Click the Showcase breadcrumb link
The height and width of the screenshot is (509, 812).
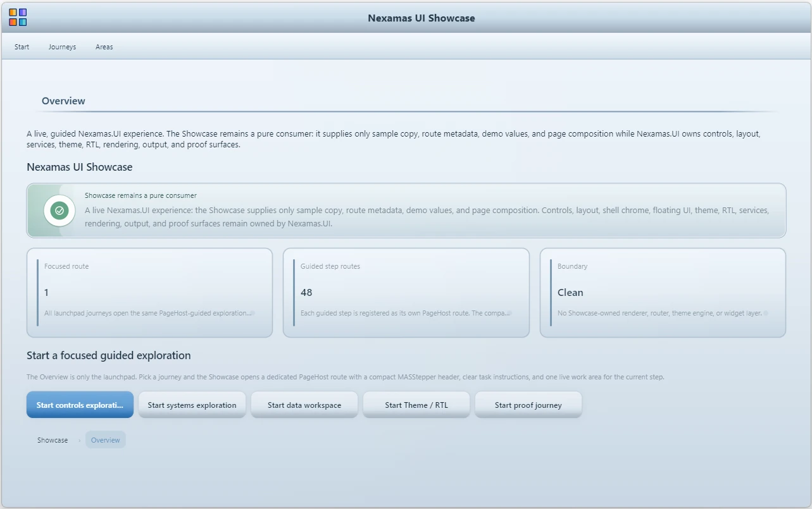coord(53,440)
